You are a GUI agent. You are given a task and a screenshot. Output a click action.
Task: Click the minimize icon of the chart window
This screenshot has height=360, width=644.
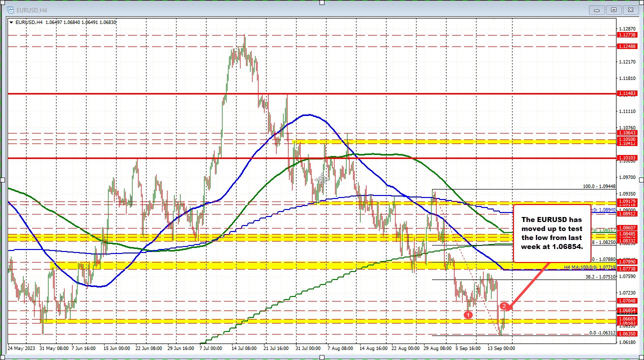(x=596, y=10)
